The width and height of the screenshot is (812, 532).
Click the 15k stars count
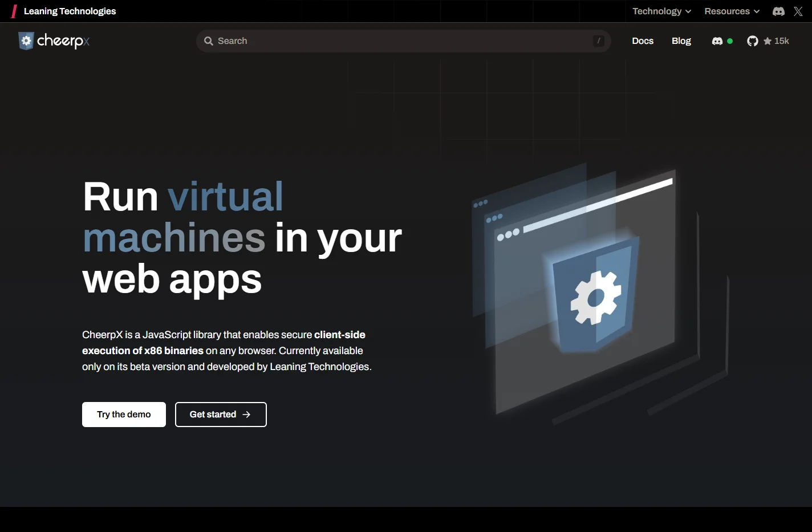782,41
